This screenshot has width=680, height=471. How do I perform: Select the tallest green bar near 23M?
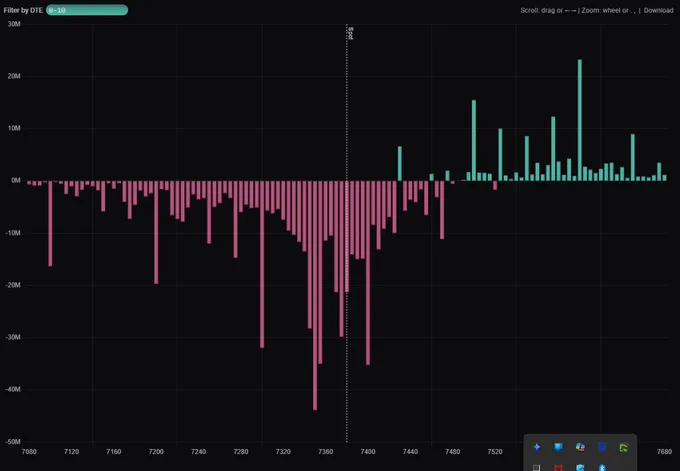[x=580, y=120]
